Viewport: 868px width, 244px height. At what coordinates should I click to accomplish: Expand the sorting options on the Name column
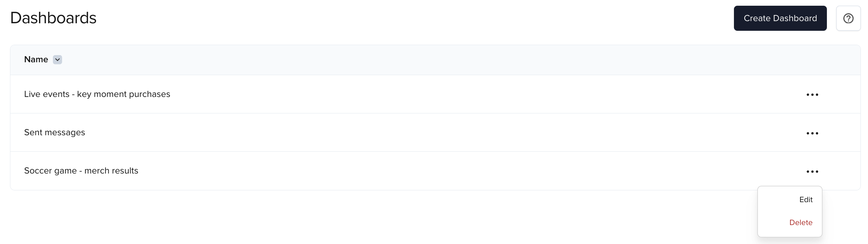(x=57, y=60)
